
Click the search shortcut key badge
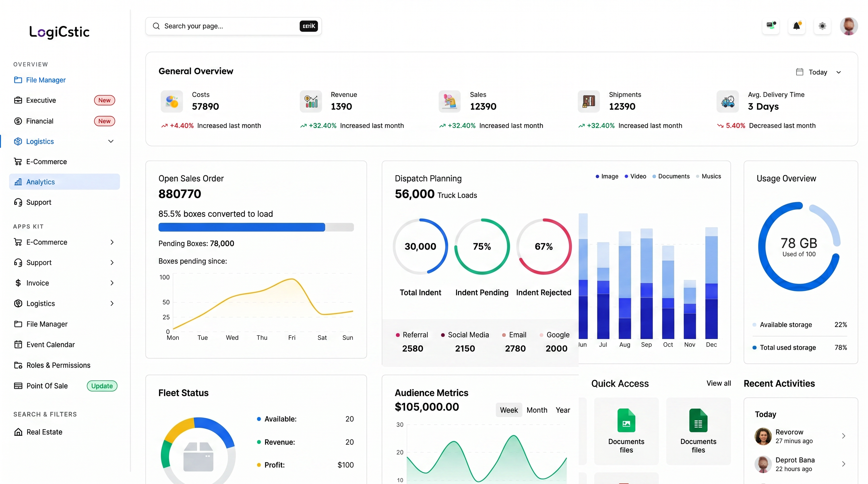point(308,26)
